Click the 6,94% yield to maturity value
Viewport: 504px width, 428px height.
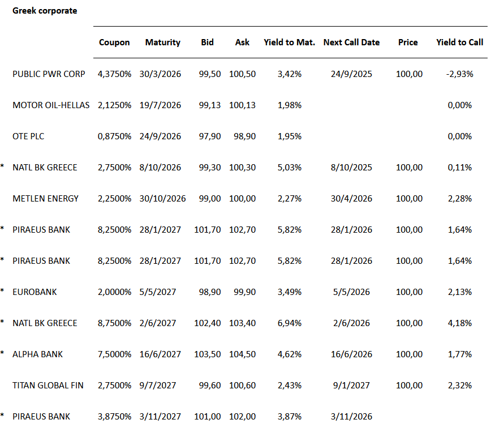coord(290,323)
